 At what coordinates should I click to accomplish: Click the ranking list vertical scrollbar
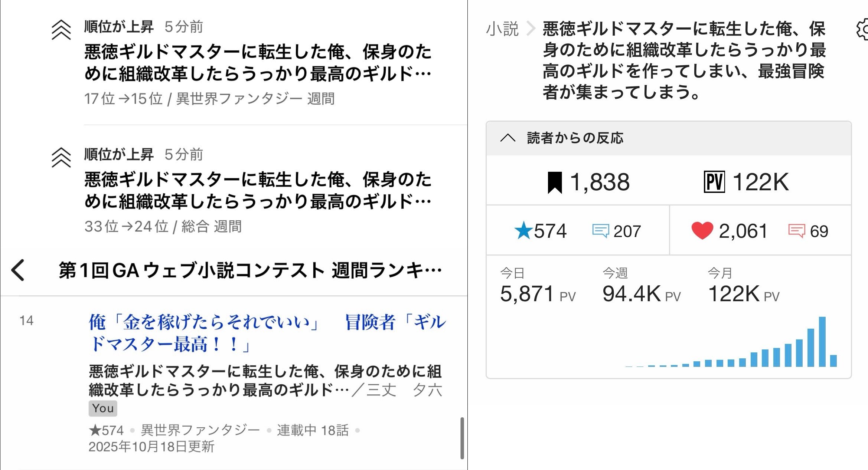coord(462,438)
